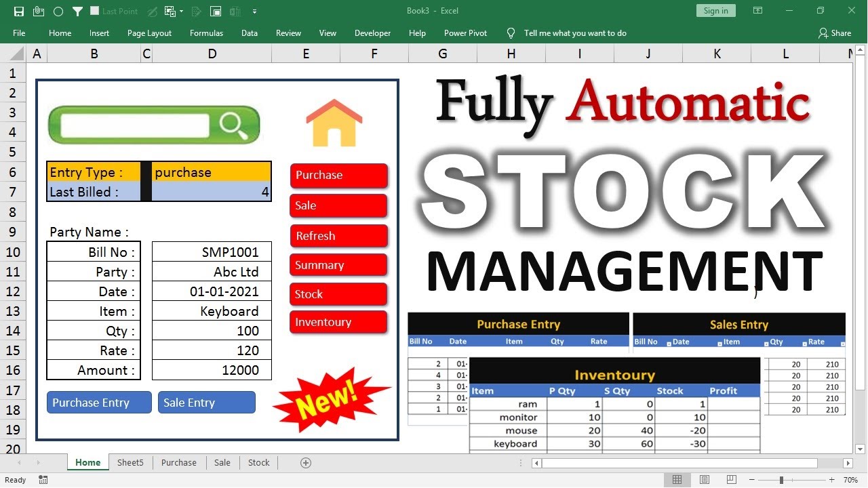Viewport: 868px width, 488px height.
Task: Open the View ribbon tab
Action: tap(328, 33)
